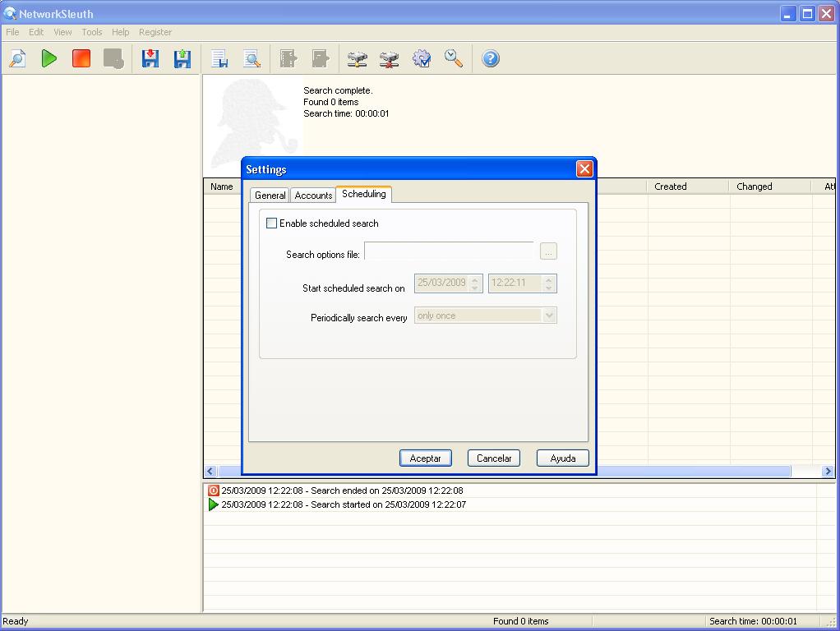This screenshot has height=631, width=840.
Task: Select the 'Search started' log entry text
Action: click(x=344, y=504)
